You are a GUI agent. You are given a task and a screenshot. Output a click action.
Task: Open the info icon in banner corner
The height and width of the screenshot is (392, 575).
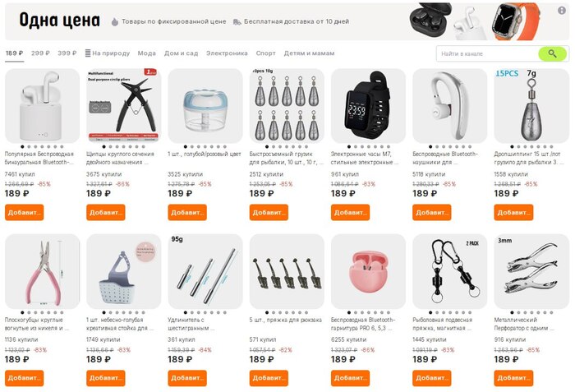click(x=561, y=11)
